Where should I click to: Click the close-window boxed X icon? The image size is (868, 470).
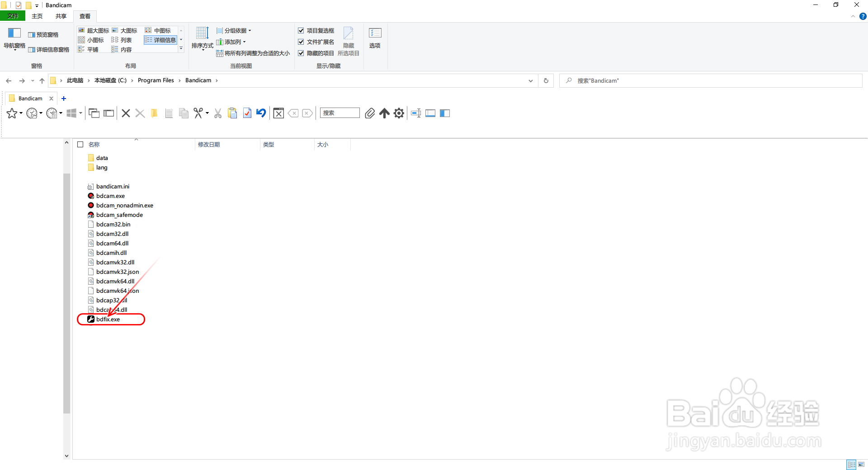[279, 113]
